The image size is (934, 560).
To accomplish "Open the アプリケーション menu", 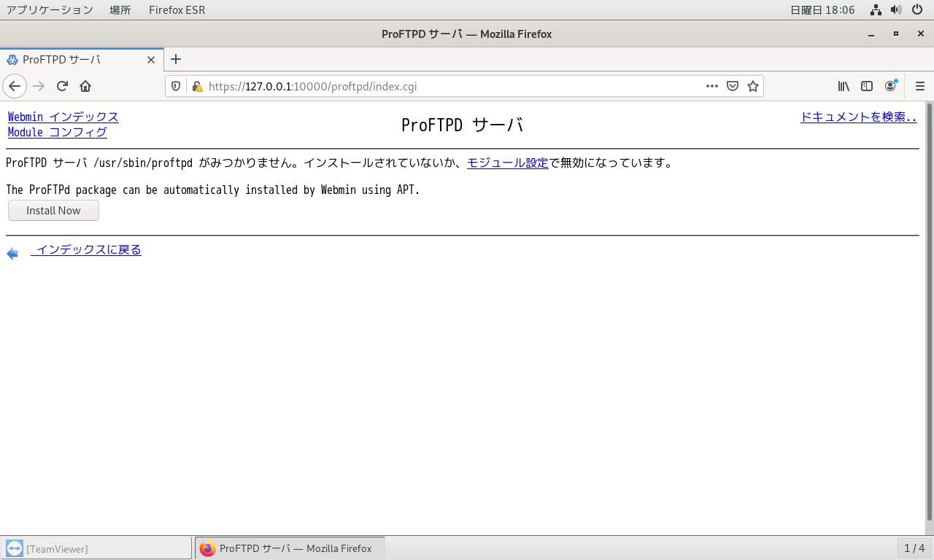I will click(50, 10).
